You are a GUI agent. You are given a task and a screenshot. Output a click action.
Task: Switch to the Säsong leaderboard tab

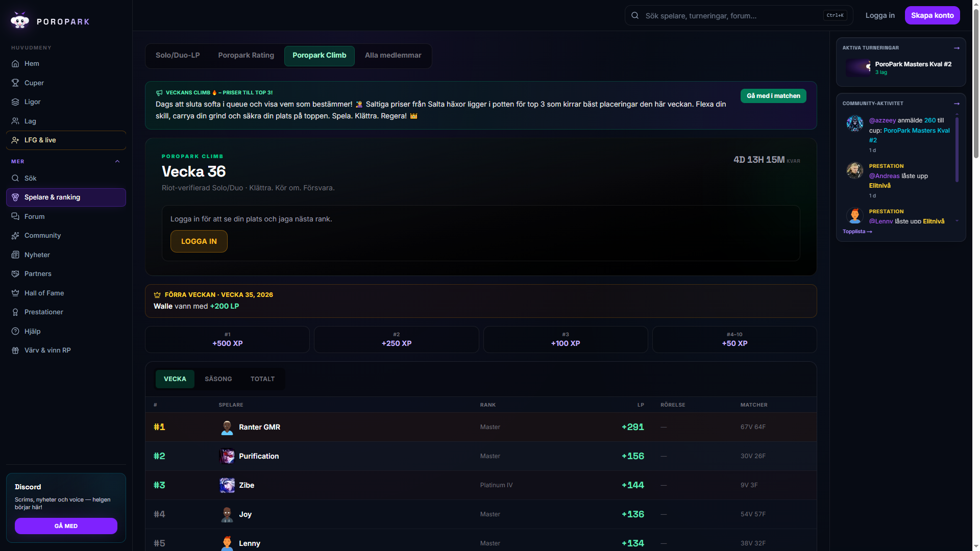click(x=218, y=379)
